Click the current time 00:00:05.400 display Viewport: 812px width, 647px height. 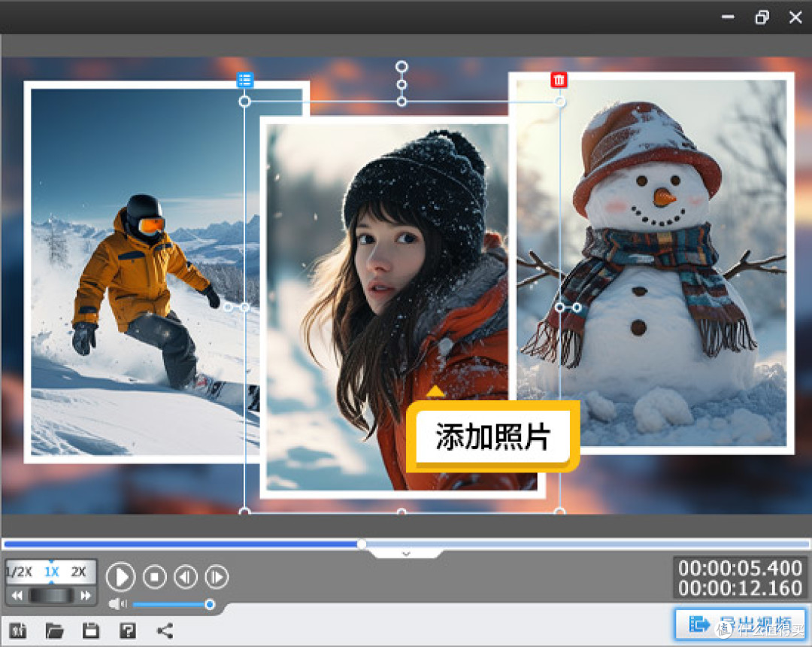point(740,568)
